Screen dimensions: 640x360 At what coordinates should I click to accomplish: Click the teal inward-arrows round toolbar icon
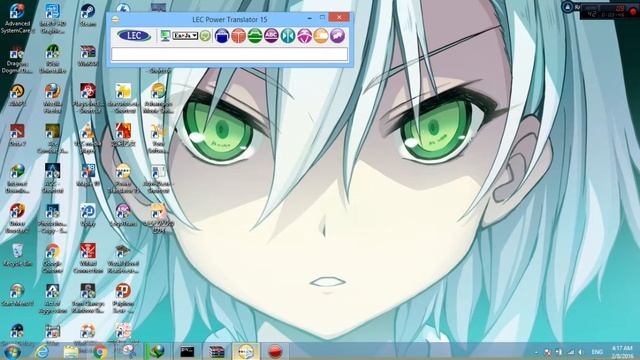coord(288,36)
